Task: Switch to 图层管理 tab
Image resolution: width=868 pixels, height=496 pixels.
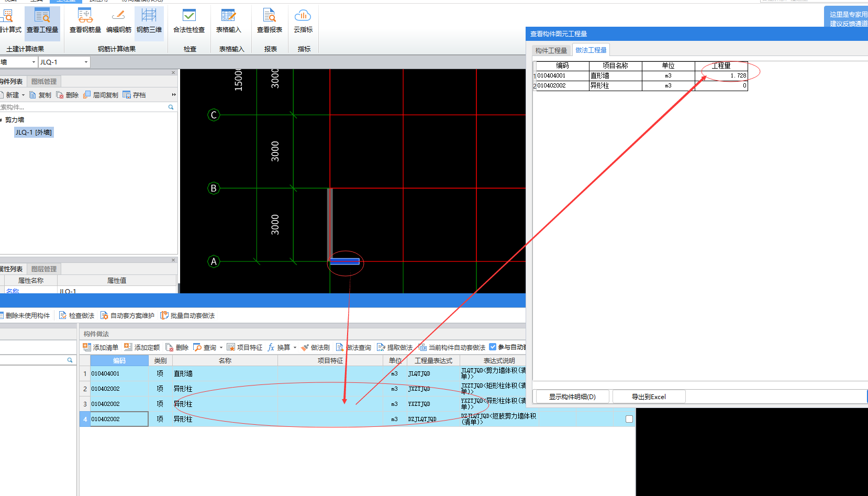Action: coord(44,269)
